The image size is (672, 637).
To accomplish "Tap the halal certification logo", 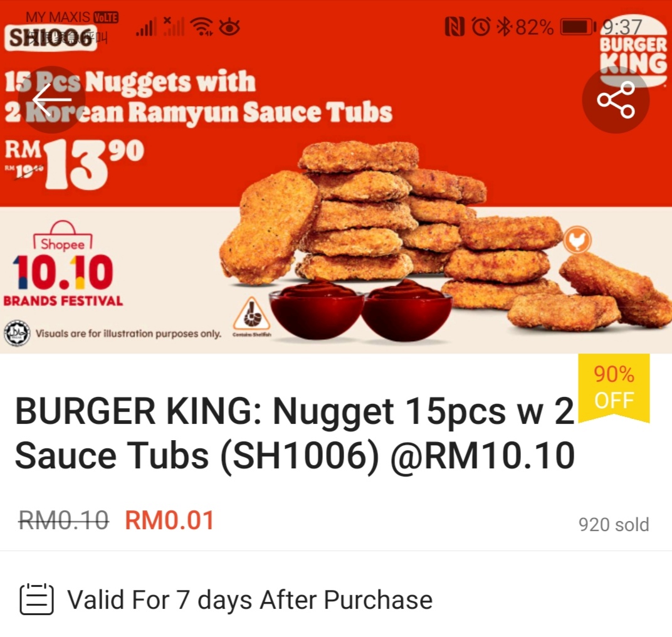I will click(17, 333).
